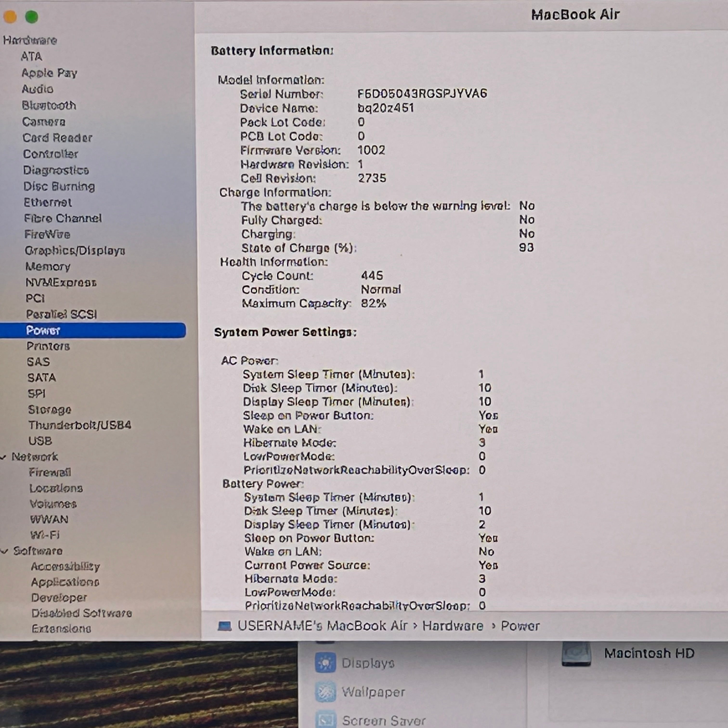Click the Hardware category header
728x728 pixels.
[x=30, y=40]
